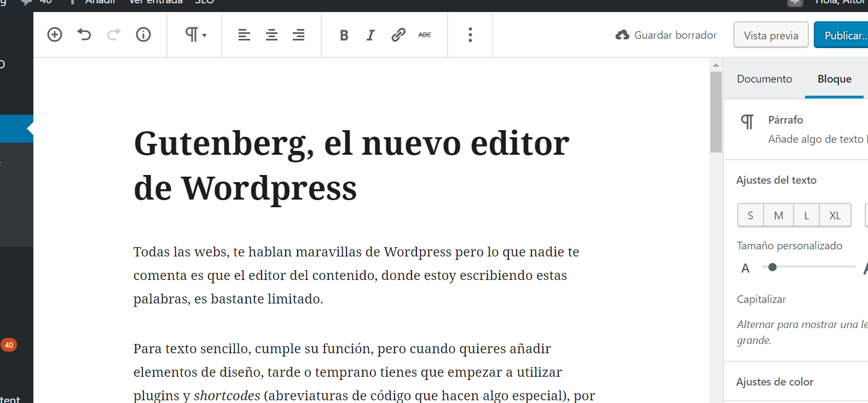Open the content structure info icon

tap(143, 35)
